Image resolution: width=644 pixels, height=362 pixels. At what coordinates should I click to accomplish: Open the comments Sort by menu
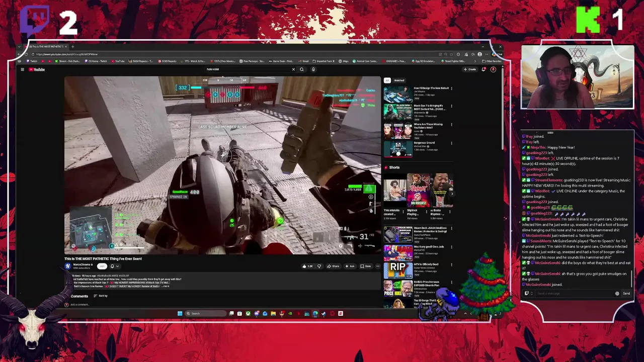click(101, 296)
